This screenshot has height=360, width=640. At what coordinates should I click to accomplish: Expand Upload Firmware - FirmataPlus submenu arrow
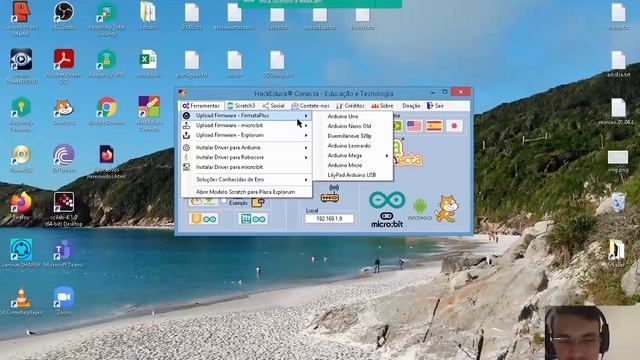tap(306, 116)
